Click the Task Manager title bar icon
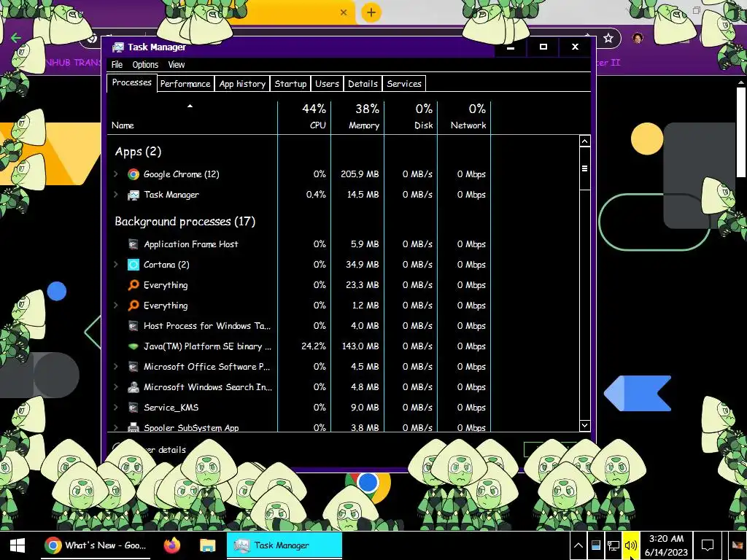The width and height of the screenshot is (747, 560). 117,47
